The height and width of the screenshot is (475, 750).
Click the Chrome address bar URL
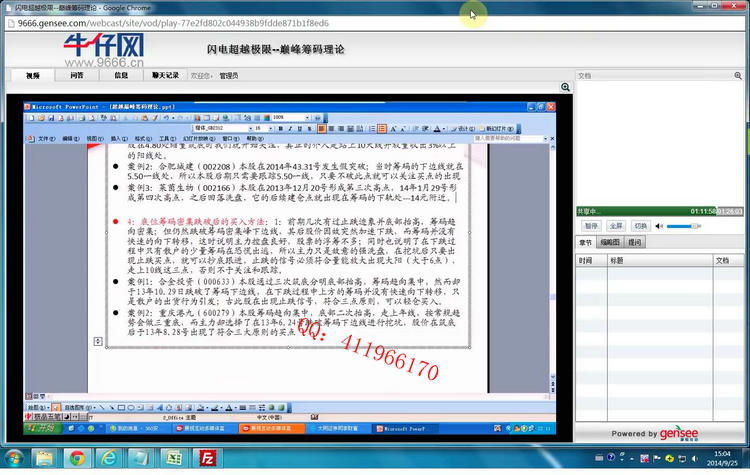(x=173, y=23)
